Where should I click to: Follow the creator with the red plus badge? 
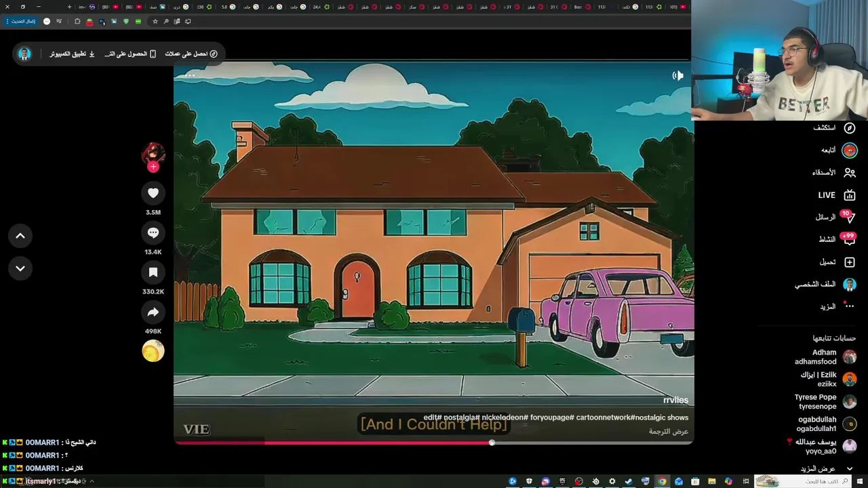(x=153, y=167)
